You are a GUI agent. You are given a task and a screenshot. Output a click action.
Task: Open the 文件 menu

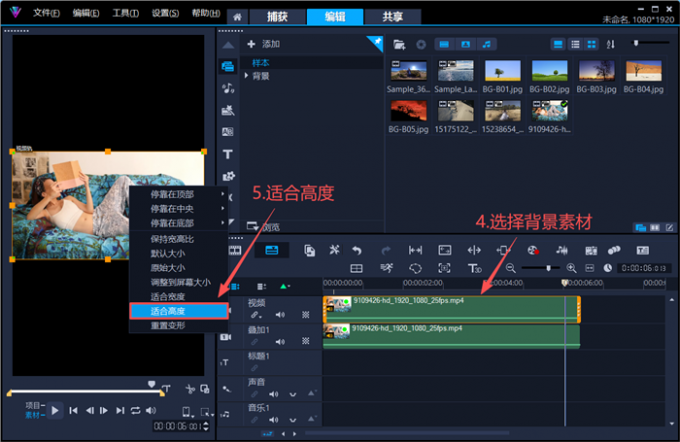click(46, 13)
